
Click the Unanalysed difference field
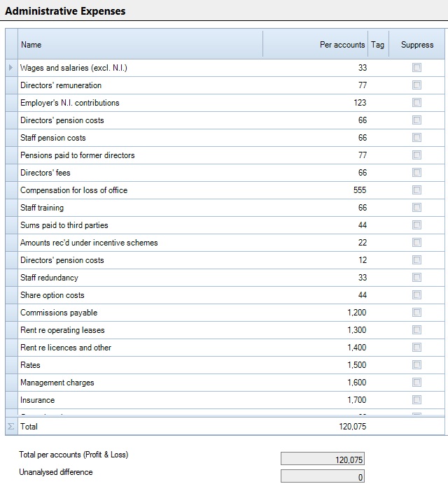(x=323, y=476)
